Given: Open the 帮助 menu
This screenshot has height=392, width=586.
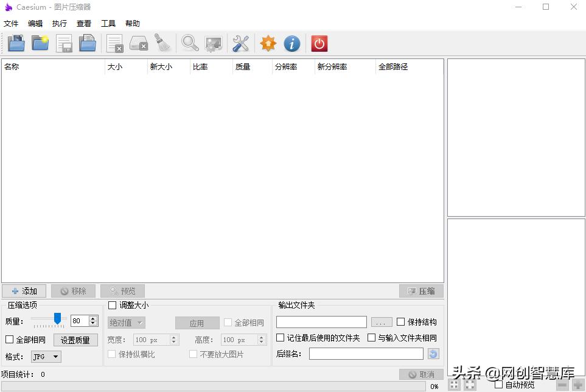Looking at the screenshot, I should coord(132,24).
